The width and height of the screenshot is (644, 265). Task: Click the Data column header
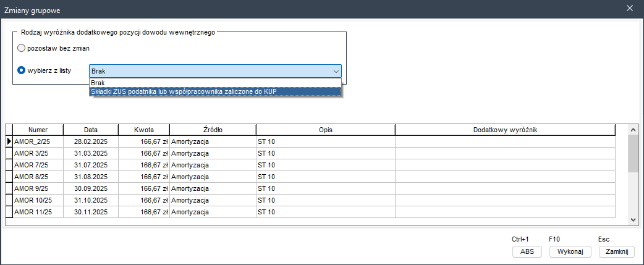91,130
